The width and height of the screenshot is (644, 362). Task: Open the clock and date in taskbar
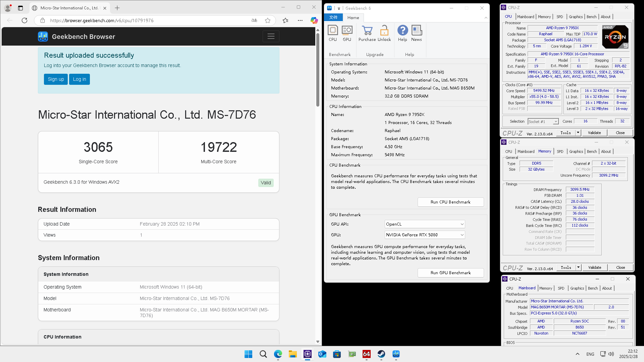click(628, 354)
